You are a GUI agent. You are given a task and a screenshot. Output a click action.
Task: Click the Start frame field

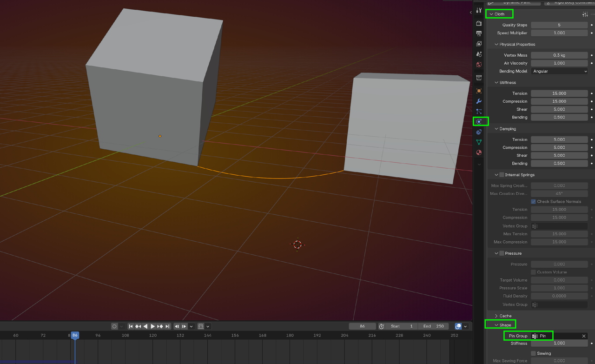402,326
